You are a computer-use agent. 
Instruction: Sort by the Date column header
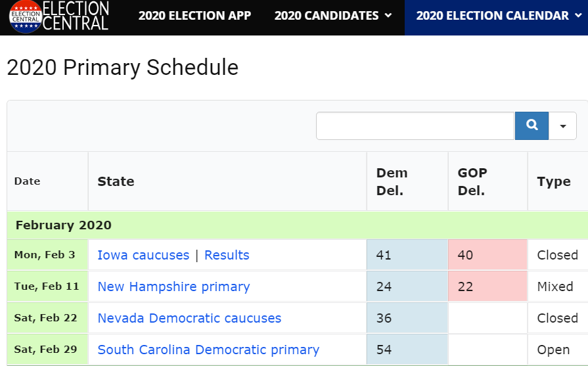[x=28, y=181]
